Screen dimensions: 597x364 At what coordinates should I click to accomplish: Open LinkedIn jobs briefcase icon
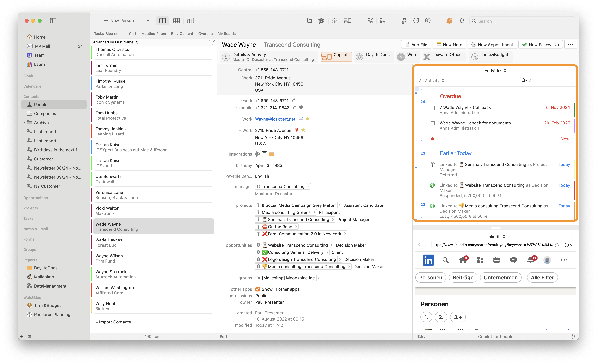point(496,260)
